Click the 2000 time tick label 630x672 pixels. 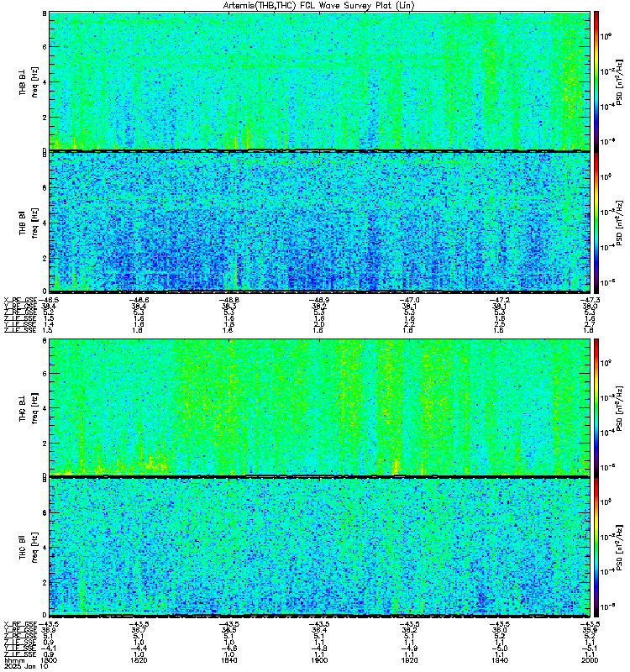click(x=590, y=660)
